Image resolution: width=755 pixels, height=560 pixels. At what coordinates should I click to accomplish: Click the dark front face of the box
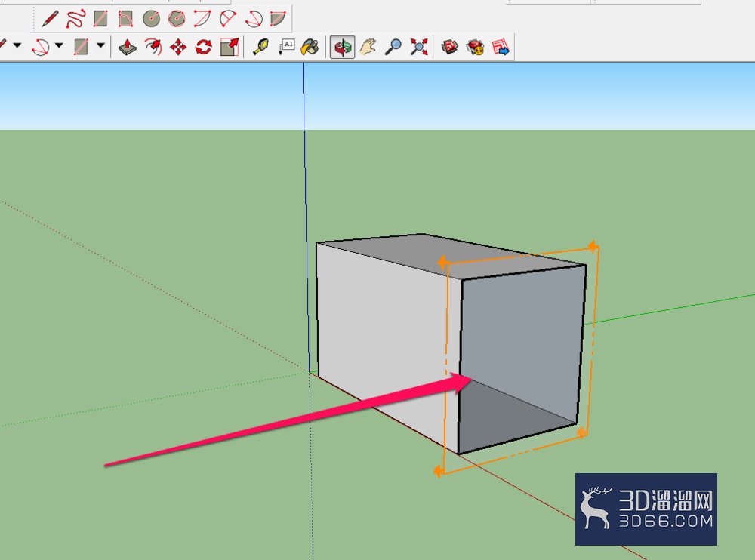click(x=522, y=337)
